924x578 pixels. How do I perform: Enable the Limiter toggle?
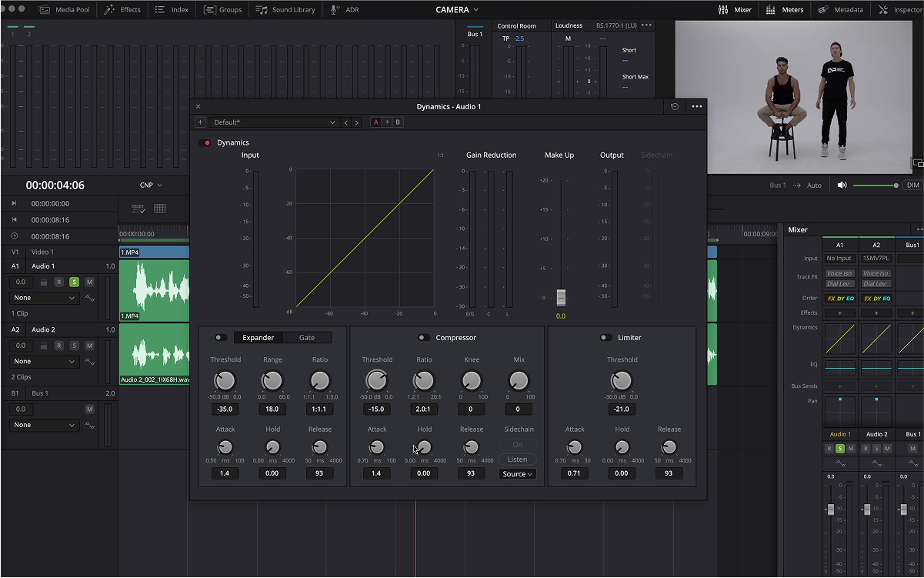606,338
